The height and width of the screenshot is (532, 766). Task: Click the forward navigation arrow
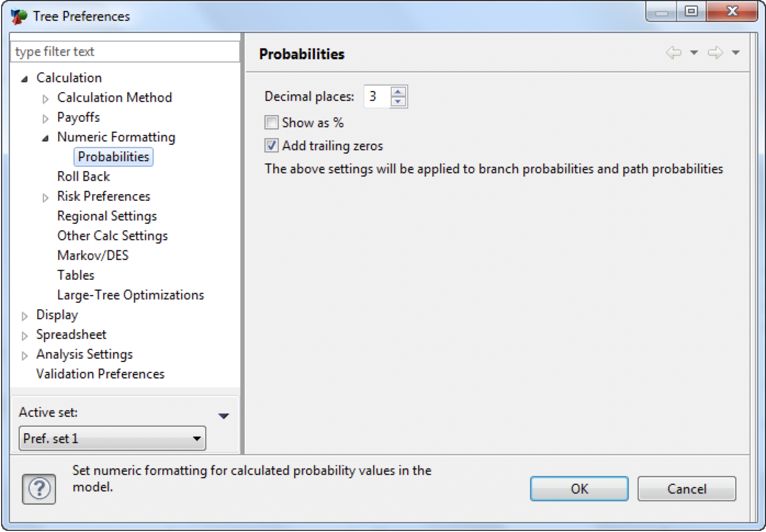[x=716, y=53]
